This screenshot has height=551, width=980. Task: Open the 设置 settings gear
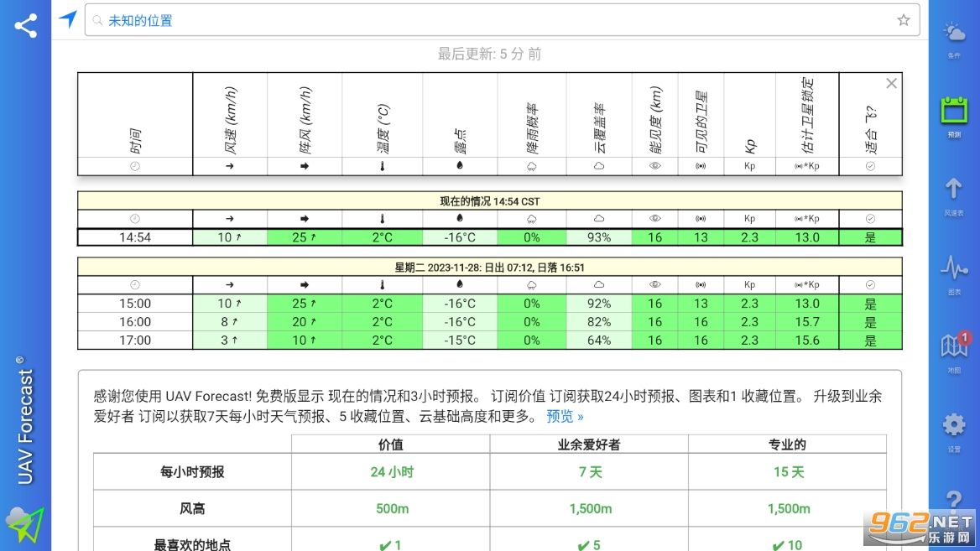(x=954, y=430)
